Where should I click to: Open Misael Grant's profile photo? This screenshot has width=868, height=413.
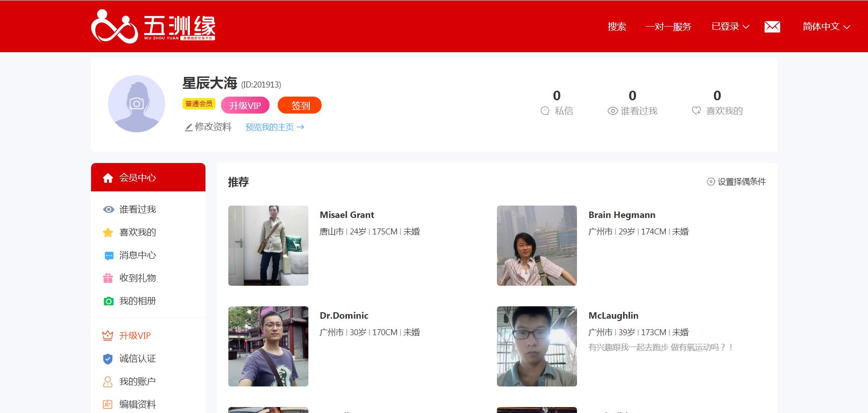(268, 245)
